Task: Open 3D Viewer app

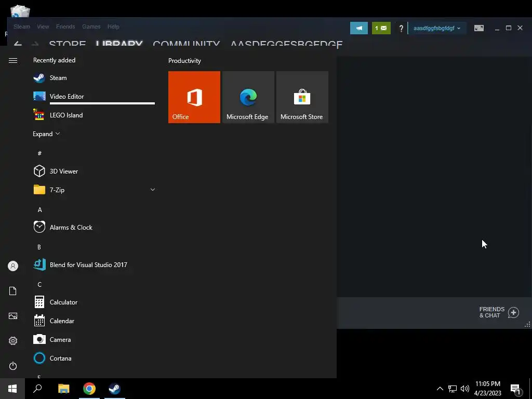Action: pos(94,171)
